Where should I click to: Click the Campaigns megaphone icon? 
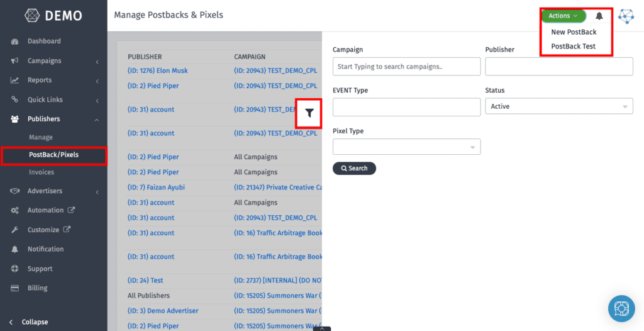coord(14,61)
